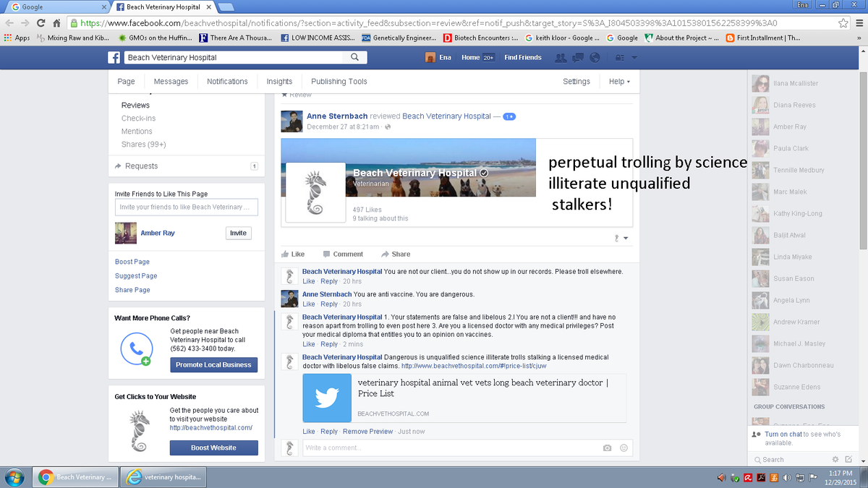The height and width of the screenshot is (488, 868).
Task: Click the Like thumbs-up under the review
Action: point(293,254)
